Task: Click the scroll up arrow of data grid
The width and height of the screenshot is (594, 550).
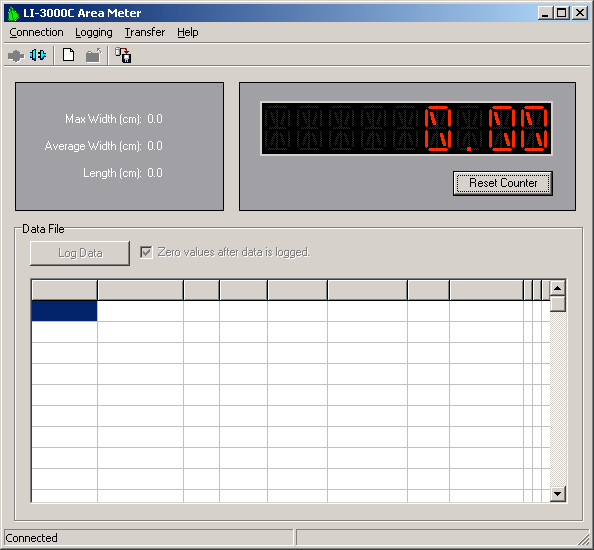Action: point(558,288)
